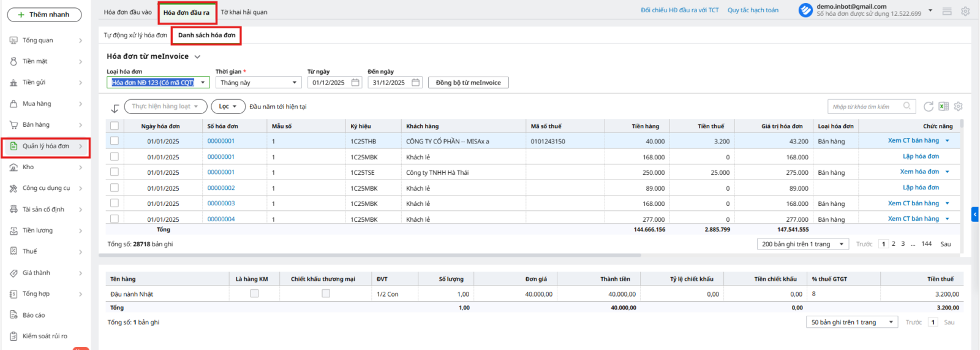
Task: Refresh the invoice list
Action: click(x=929, y=107)
